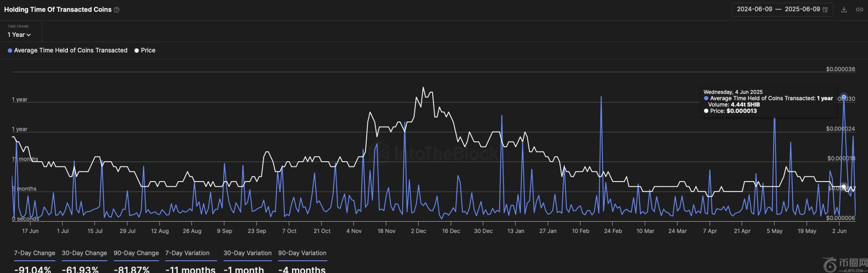The height and width of the screenshot is (273, 868).
Task: Select the 7-Day Variation tab
Action: pyautogui.click(x=187, y=253)
